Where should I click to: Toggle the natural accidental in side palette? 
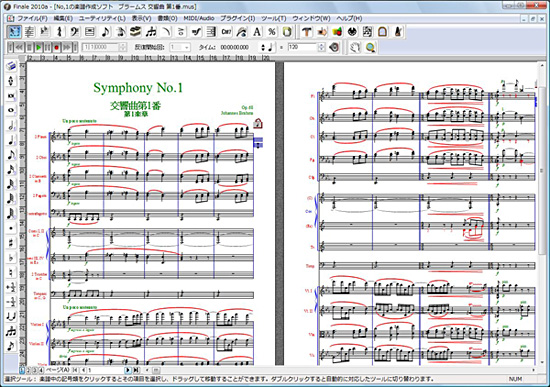pyautogui.click(x=11, y=272)
